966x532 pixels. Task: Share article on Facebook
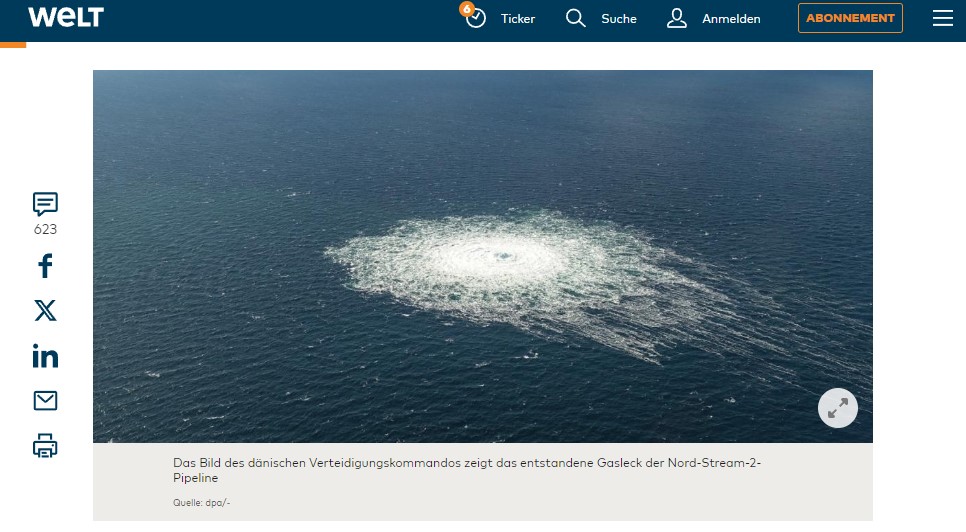[x=45, y=266]
